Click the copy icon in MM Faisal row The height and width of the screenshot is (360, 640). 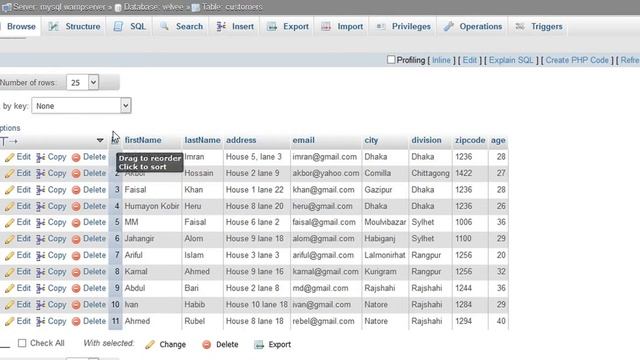pyautogui.click(x=40, y=223)
